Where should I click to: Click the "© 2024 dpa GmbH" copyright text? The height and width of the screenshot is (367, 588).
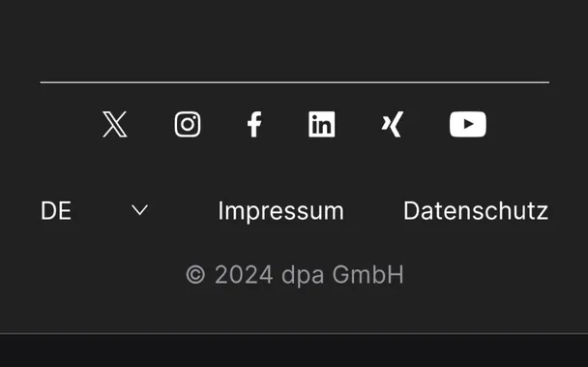[x=295, y=275]
